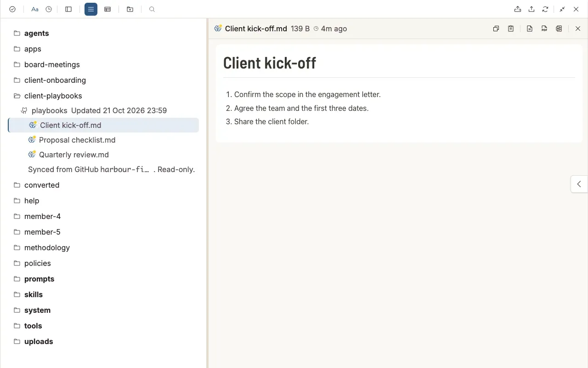Open the policies folder

pyautogui.click(x=103, y=263)
